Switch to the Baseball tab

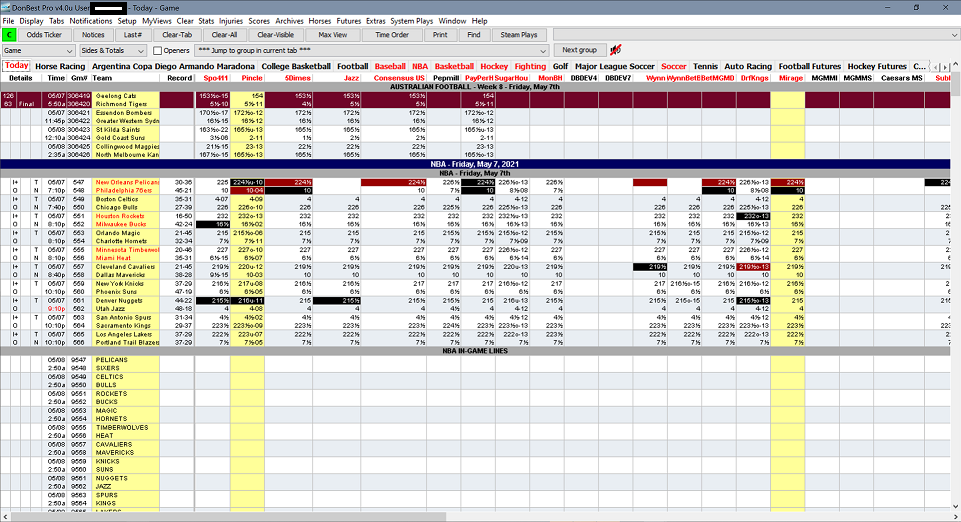[390, 66]
